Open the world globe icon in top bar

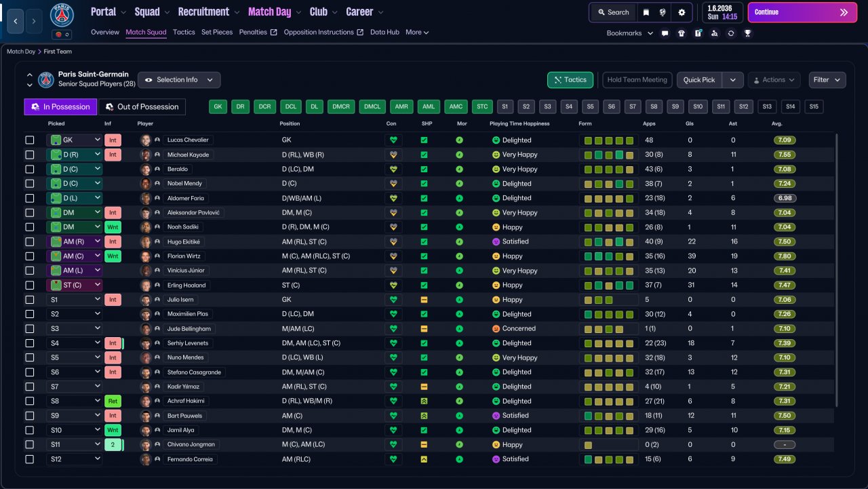tap(663, 12)
